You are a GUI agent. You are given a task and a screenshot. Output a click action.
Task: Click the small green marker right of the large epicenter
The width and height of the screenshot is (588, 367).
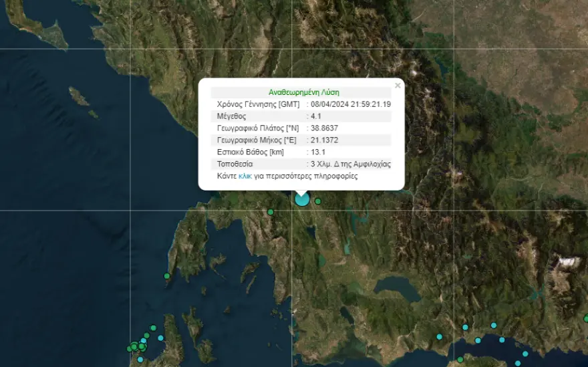pyautogui.click(x=318, y=201)
